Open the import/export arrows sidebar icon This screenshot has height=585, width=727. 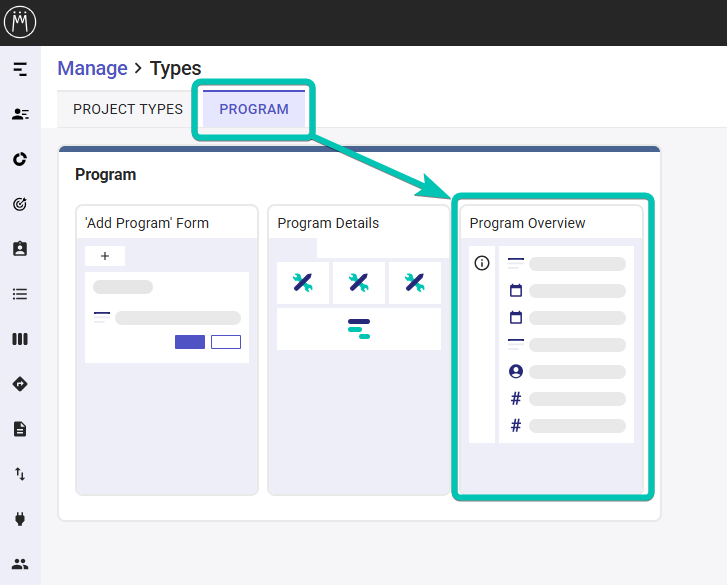click(x=20, y=474)
